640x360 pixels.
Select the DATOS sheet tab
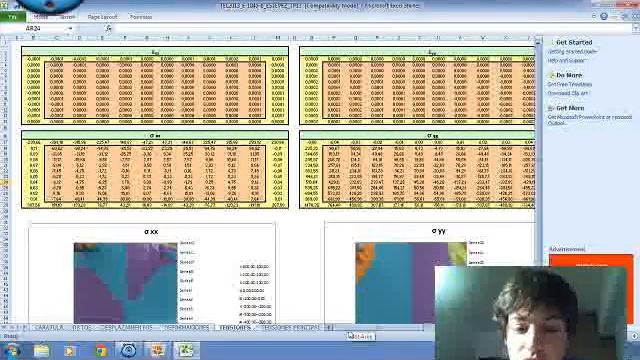(82, 327)
